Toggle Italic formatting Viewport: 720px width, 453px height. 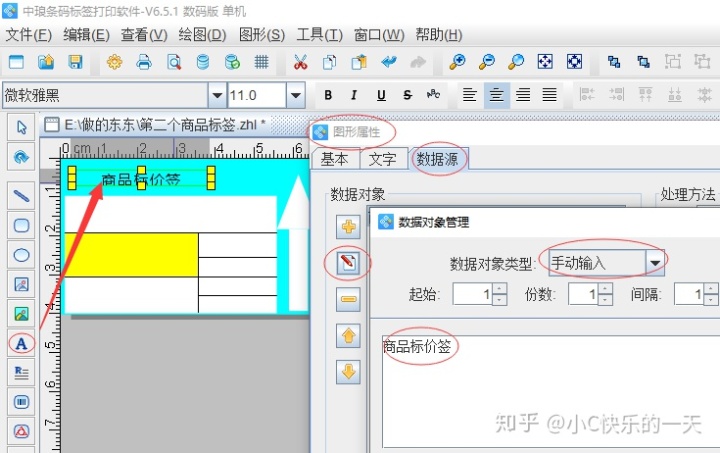[x=354, y=95]
